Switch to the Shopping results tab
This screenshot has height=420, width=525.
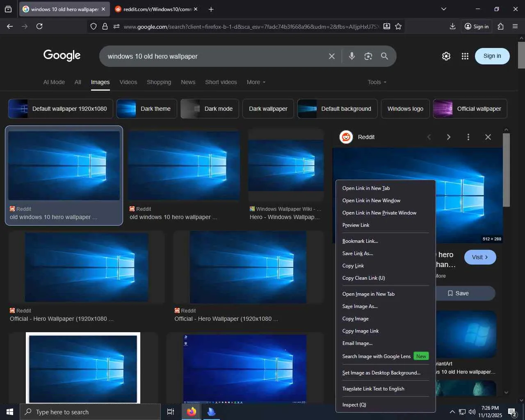coord(159,82)
